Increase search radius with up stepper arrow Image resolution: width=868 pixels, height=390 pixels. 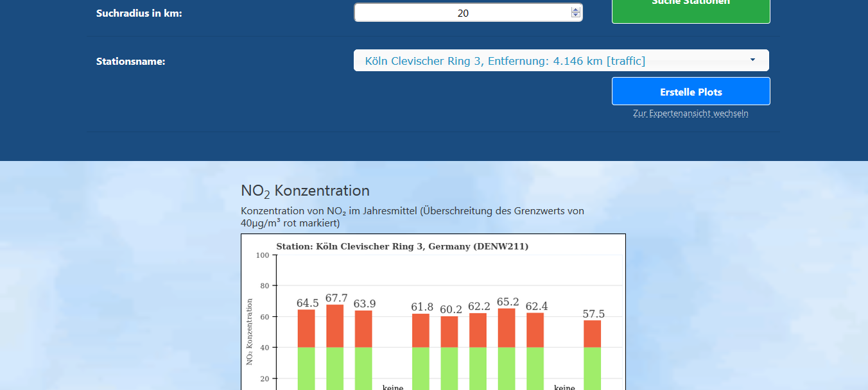click(576, 10)
